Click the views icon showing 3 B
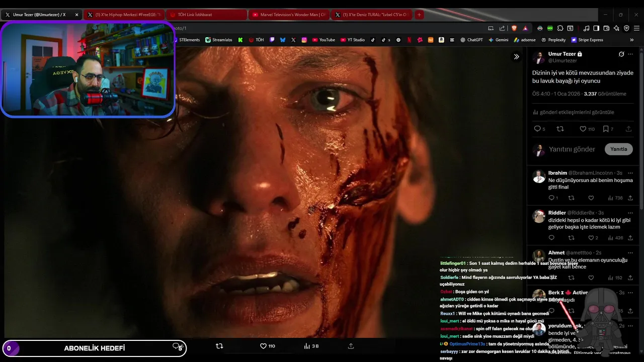The width and height of the screenshot is (644, 362). coord(311,346)
